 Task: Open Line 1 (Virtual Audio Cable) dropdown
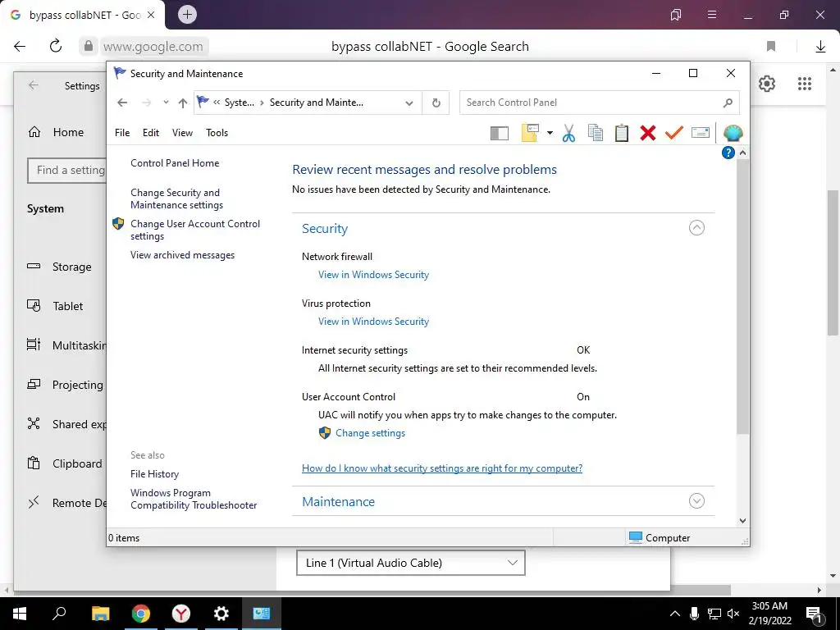[x=410, y=563]
